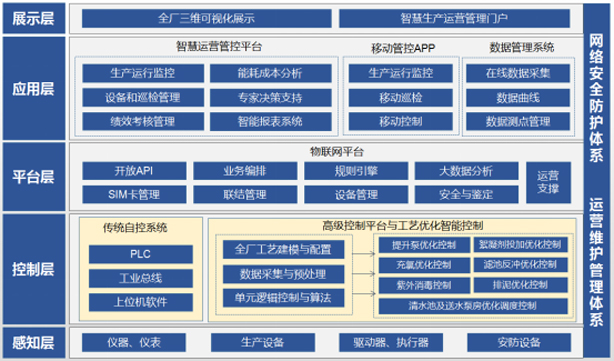Select the 全厂工艺建模与配置 box

[x=284, y=249]
